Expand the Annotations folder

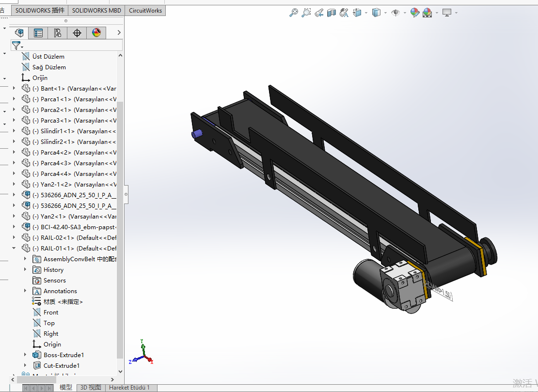(x=25, y=290)
